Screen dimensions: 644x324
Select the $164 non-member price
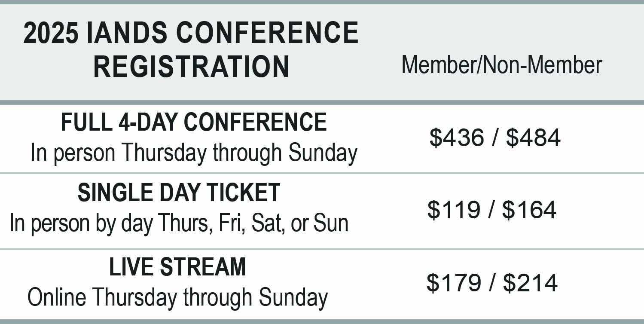point(529,210)
